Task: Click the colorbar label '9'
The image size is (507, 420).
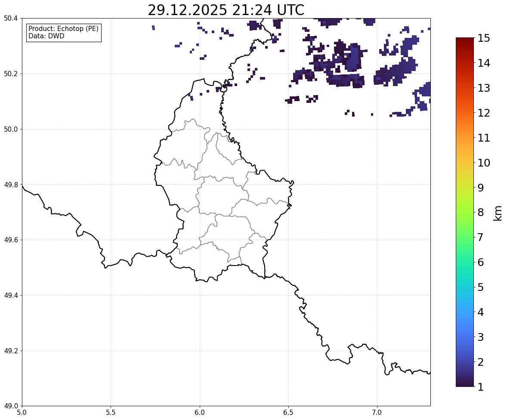Action: pos(481,188)
